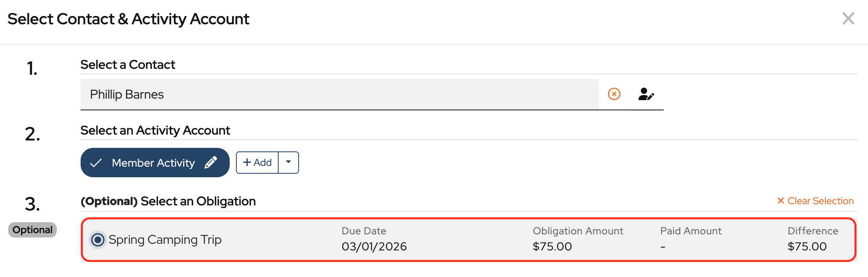The image size is (868, 277).
Task: Click the Paid Amount column label
Action: tap(690, 231)
